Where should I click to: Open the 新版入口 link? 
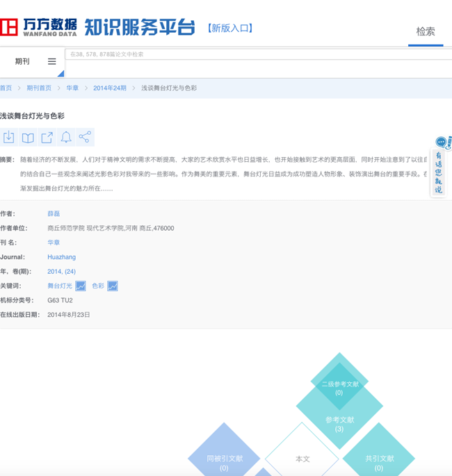[x=230, y=28]
